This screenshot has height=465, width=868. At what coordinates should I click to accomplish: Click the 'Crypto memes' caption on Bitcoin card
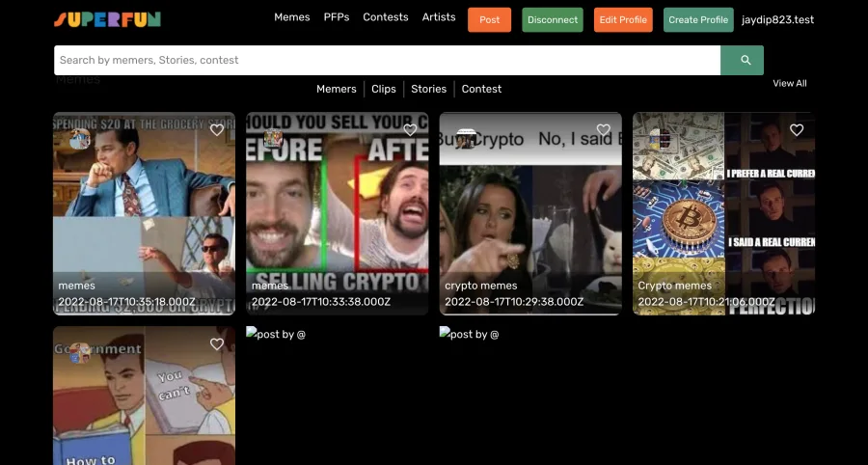pos(675,286)
